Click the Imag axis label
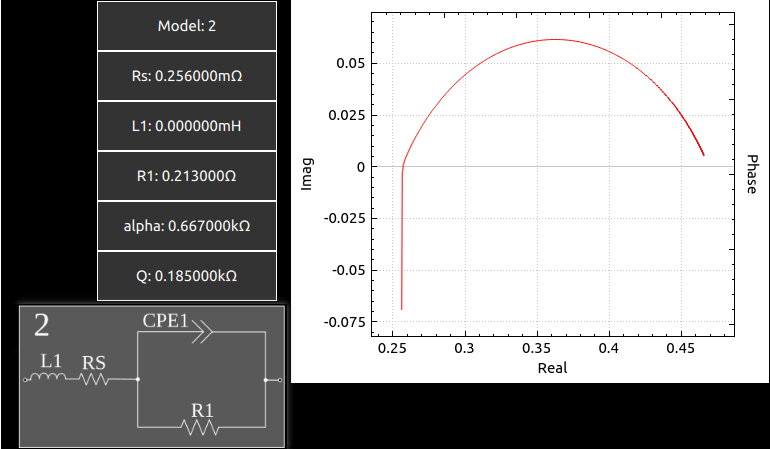 [308, 173]
